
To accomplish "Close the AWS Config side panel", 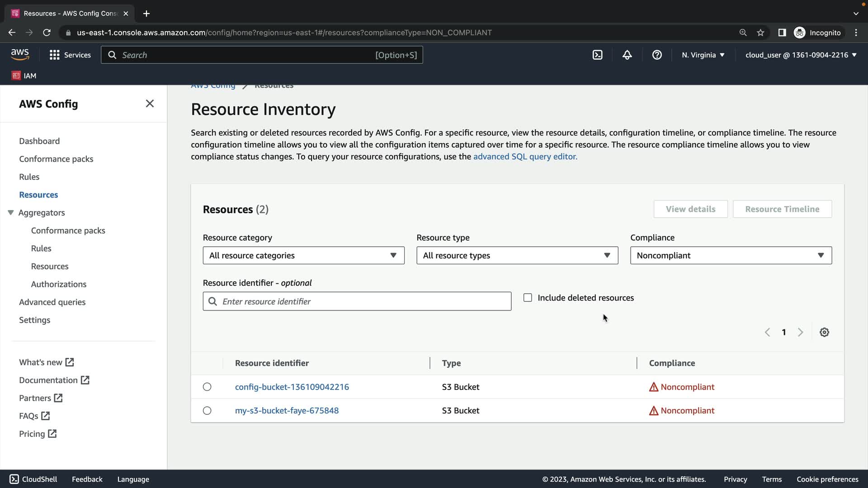I will (150, 103).
